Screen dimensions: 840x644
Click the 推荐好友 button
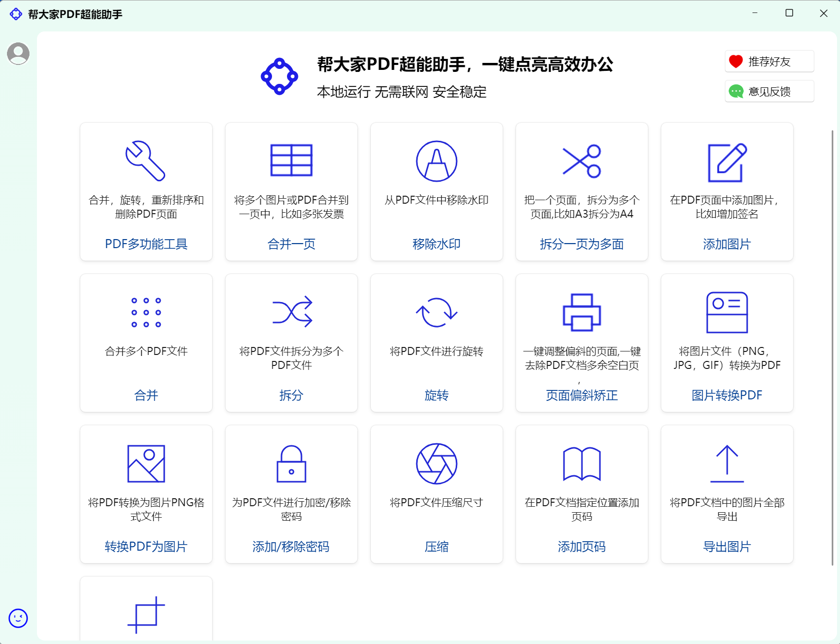point(769,61)
